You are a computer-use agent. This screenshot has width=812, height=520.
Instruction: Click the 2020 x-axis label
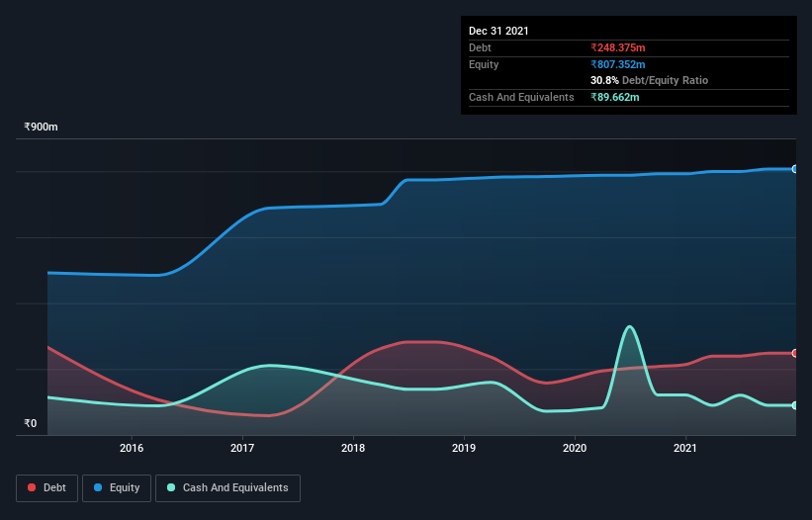coord(575,448)
